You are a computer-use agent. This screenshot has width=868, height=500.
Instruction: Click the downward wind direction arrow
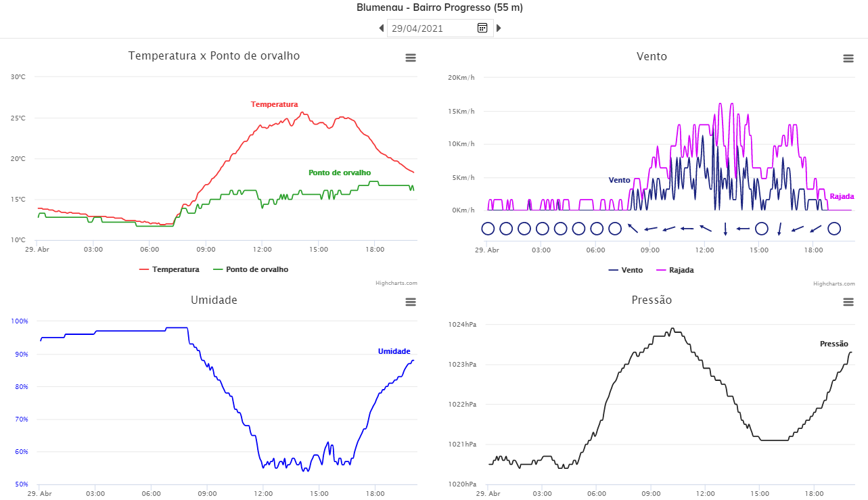[725, 229]
